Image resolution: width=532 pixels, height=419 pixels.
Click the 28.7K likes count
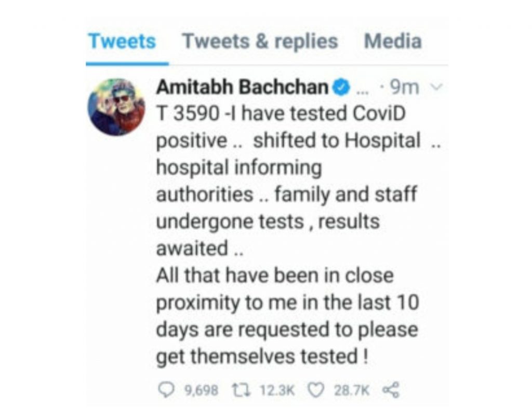(x=352, y=390)
